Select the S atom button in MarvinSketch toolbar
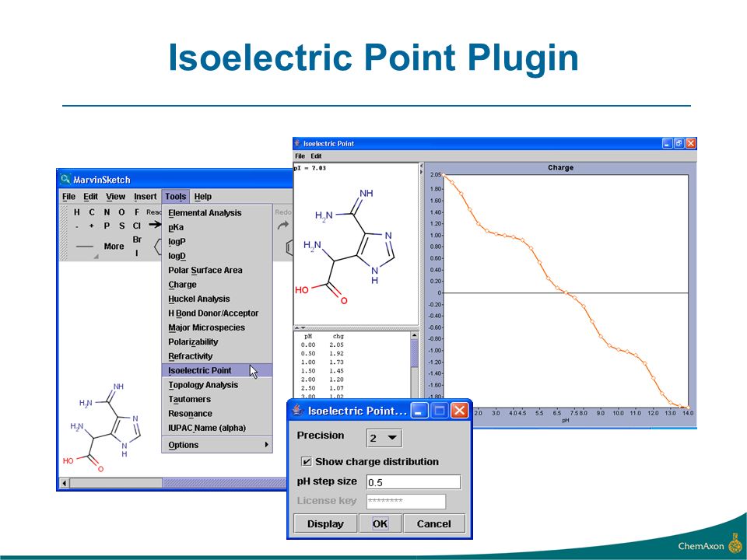Image resolution: width=747 pixels, height=560 pixels. pos(121,226)
